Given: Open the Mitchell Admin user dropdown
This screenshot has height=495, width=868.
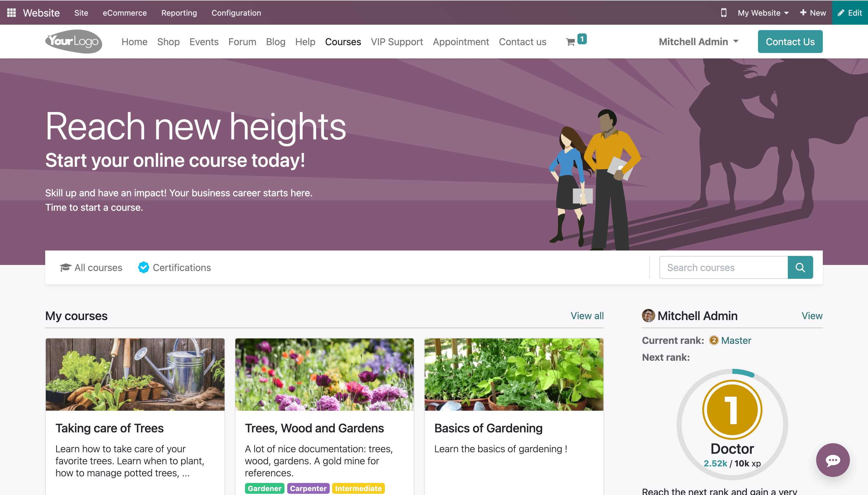Looking at the screenshot, I should 699,42.
